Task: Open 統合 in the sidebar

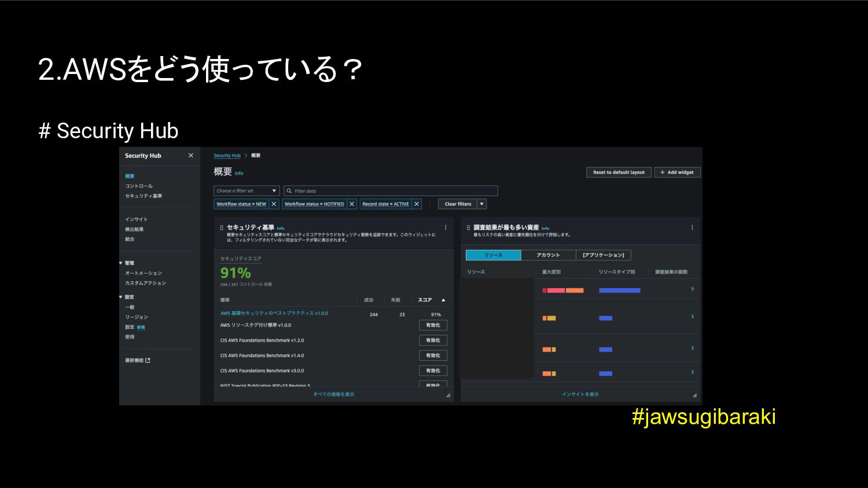Action: pos(130,239)
